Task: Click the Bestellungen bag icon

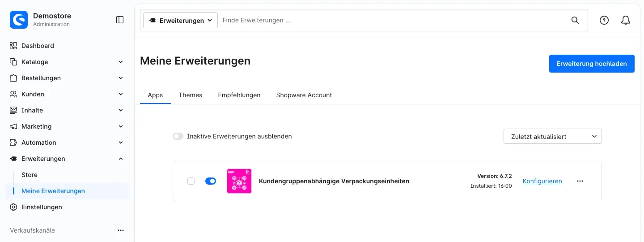Action: (13, 78)
